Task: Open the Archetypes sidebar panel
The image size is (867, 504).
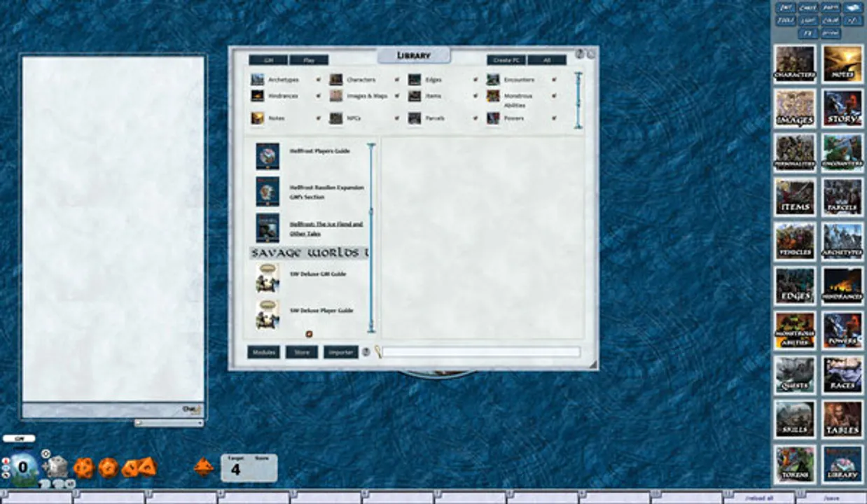Action: pos(842,241)
